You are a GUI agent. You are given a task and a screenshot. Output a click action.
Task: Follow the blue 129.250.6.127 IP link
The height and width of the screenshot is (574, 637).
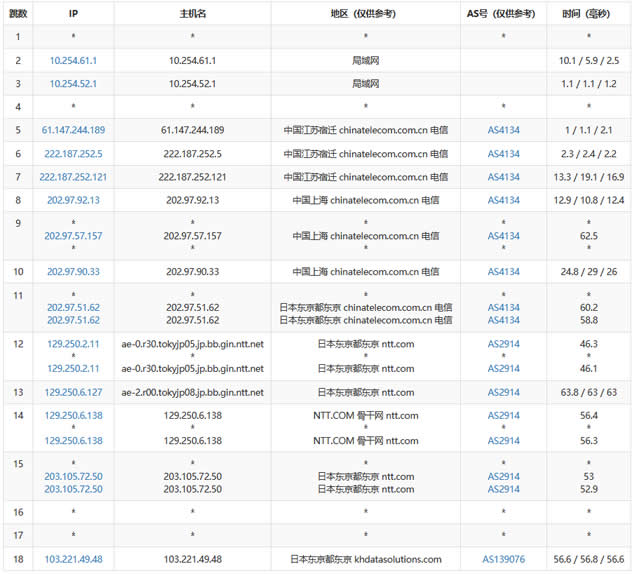pyautogui.click(x=73, y=392)
